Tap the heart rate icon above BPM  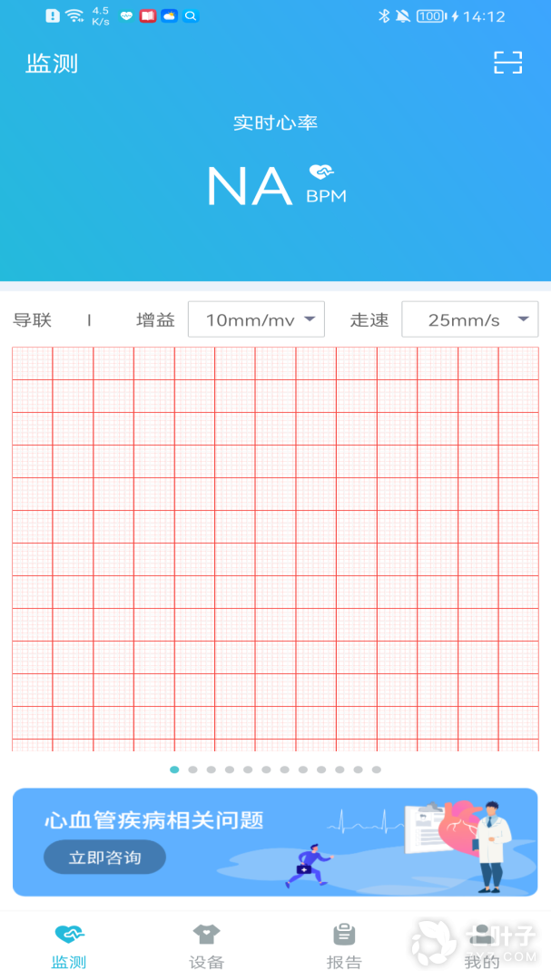[321, 171]
